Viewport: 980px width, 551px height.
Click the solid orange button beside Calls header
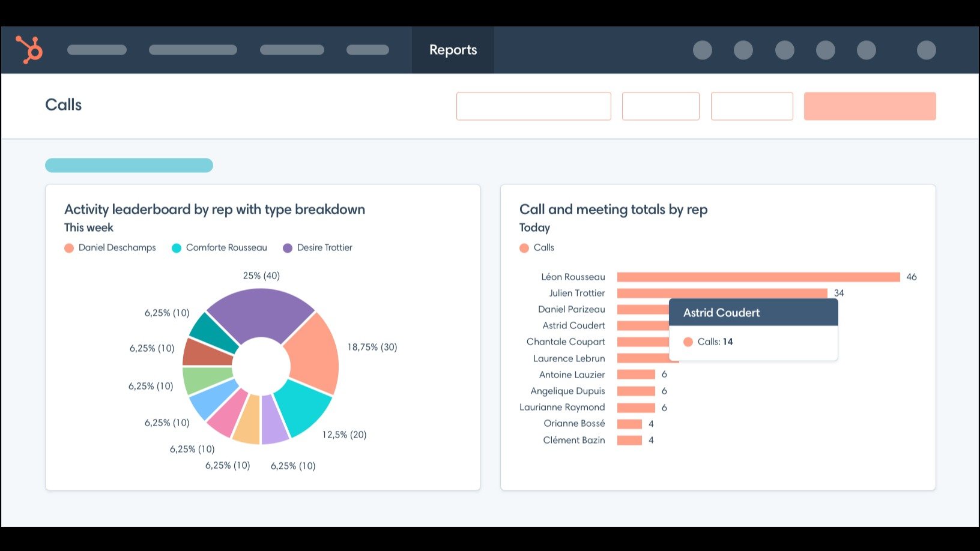coord(870,106)
